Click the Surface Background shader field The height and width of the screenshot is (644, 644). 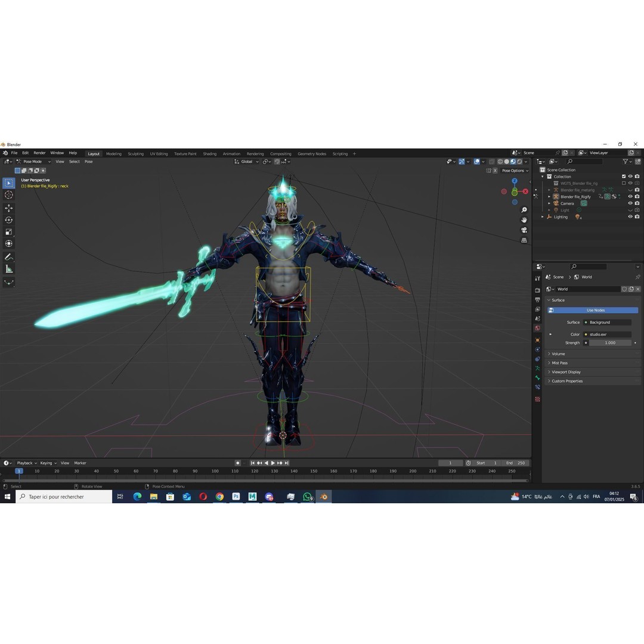coord(608,323)
